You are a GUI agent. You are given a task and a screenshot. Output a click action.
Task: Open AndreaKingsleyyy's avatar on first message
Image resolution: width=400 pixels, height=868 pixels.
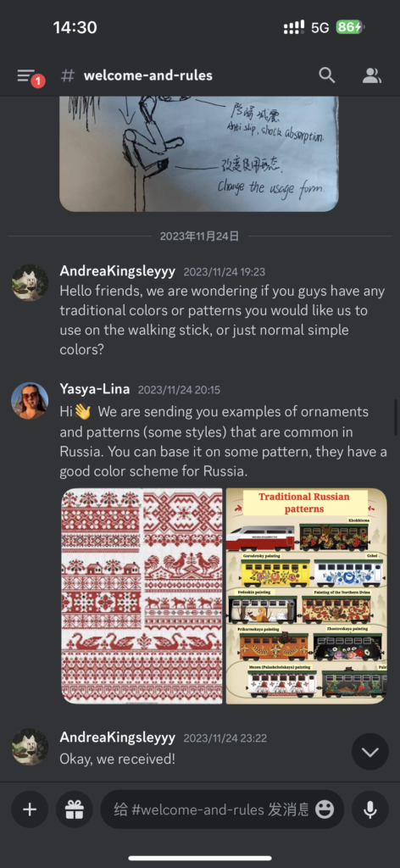coord(30,282)
